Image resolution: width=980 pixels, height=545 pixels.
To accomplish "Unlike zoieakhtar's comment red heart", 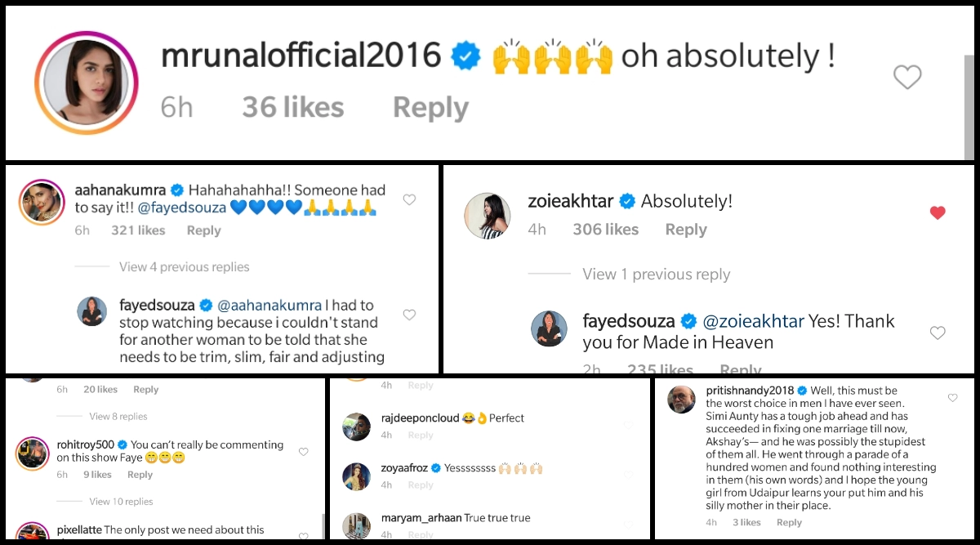I will point(938,213).
